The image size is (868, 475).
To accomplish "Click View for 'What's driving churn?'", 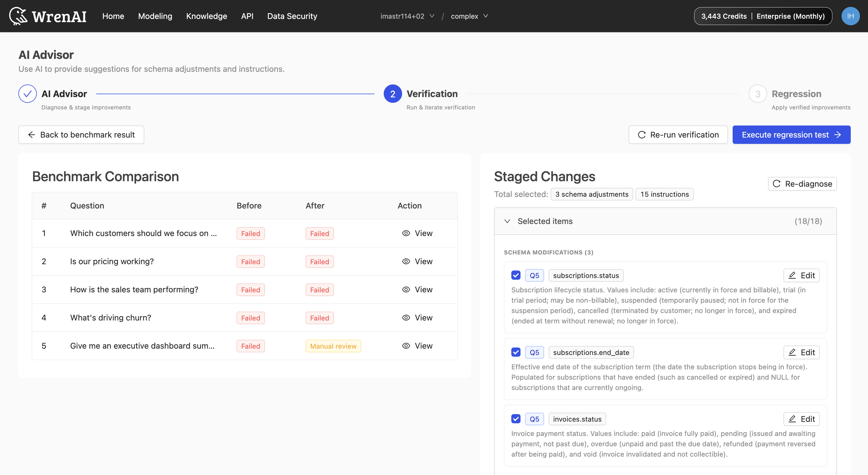I will (x=417, y=318).
